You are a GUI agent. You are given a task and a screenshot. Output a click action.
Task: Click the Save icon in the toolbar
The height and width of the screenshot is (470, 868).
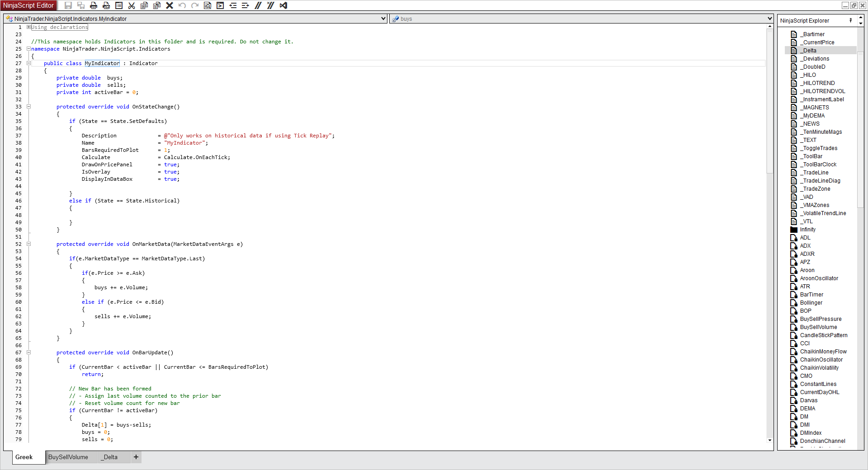click(68, 5)
